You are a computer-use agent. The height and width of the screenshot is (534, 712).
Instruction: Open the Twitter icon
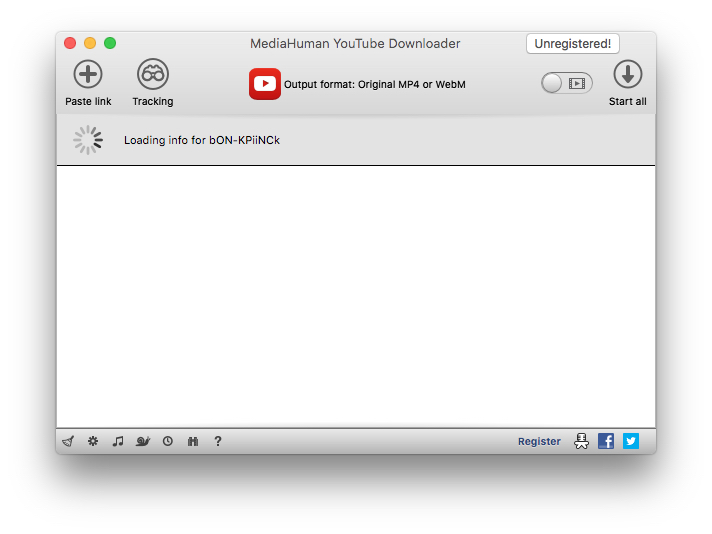point(631,441)
